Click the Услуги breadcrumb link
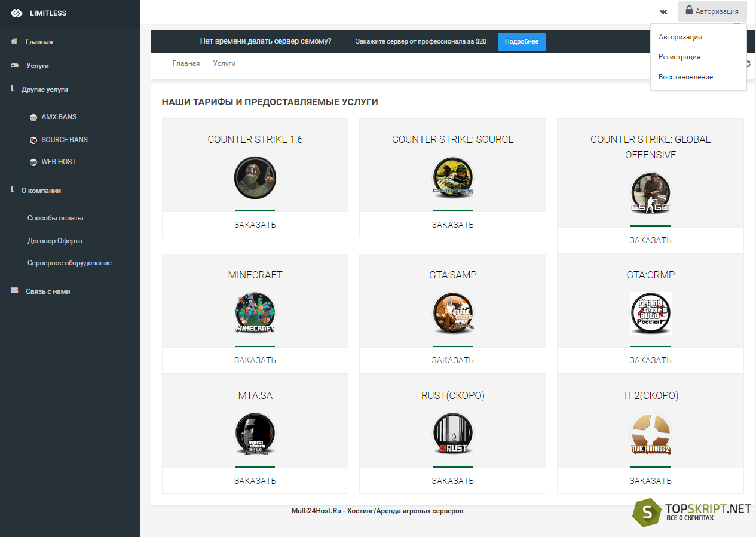756x537 pixels. 224,63
